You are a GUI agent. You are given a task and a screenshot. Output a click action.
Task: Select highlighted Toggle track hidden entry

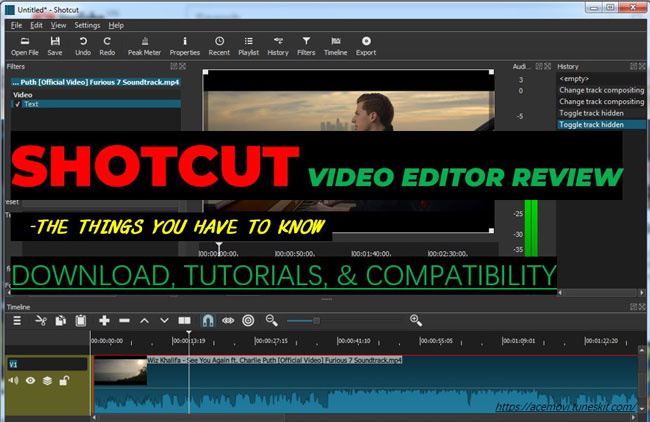click(x=601, y=124)
